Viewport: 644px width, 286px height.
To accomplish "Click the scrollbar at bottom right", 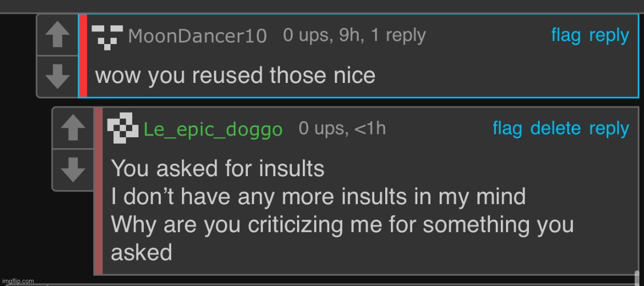I will click(x=637, y=277).
